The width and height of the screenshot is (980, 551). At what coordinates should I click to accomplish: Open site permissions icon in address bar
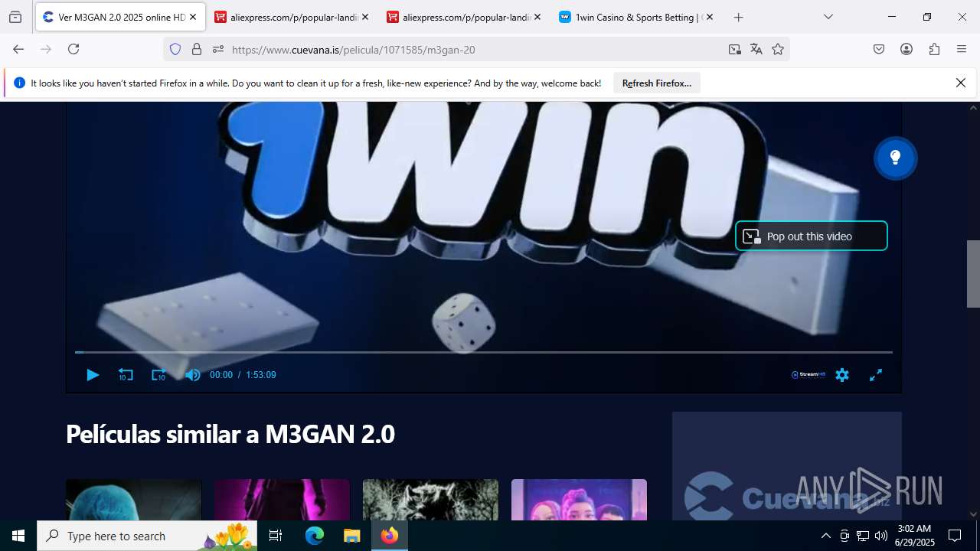pos(218,49)
